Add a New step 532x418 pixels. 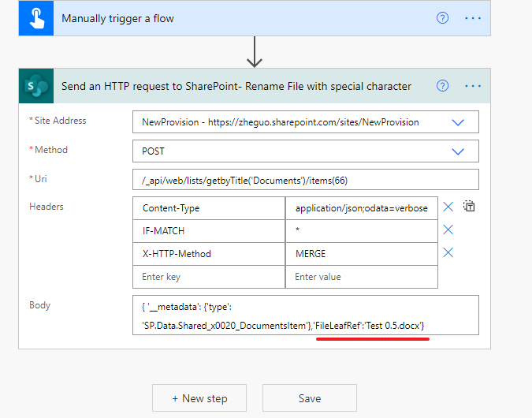click(199, 398)
